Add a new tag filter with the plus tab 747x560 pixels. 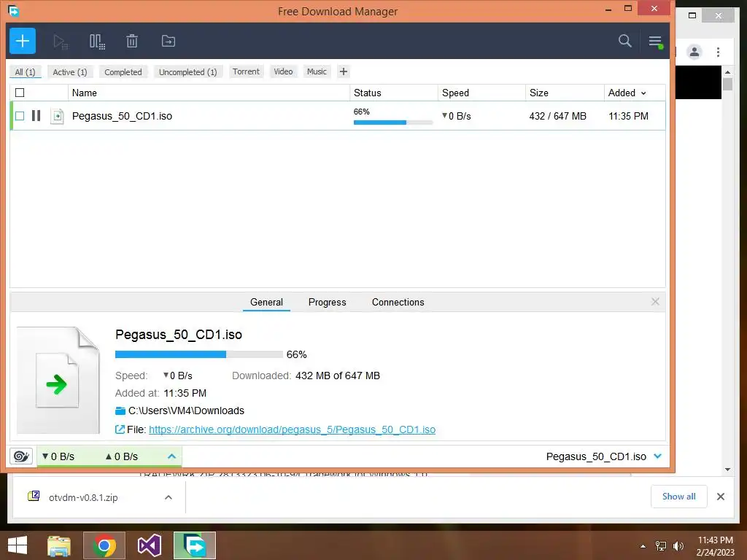click(344, 71)
